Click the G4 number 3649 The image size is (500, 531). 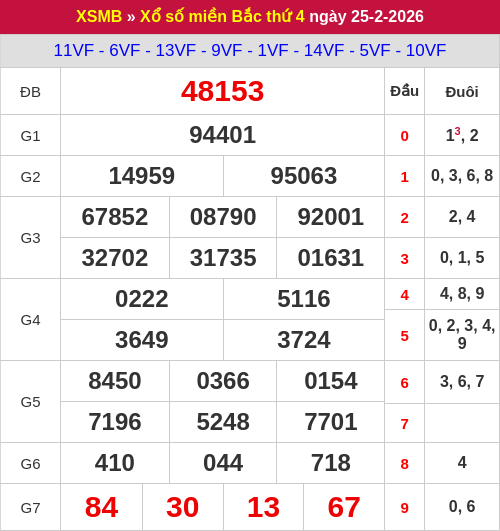point(142,340)
